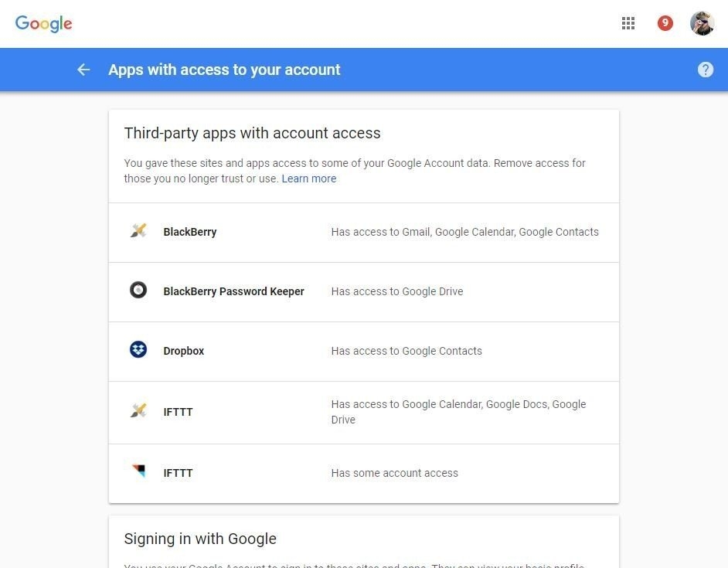Expand the BlackBerry app entry

[x=190, y=232]
